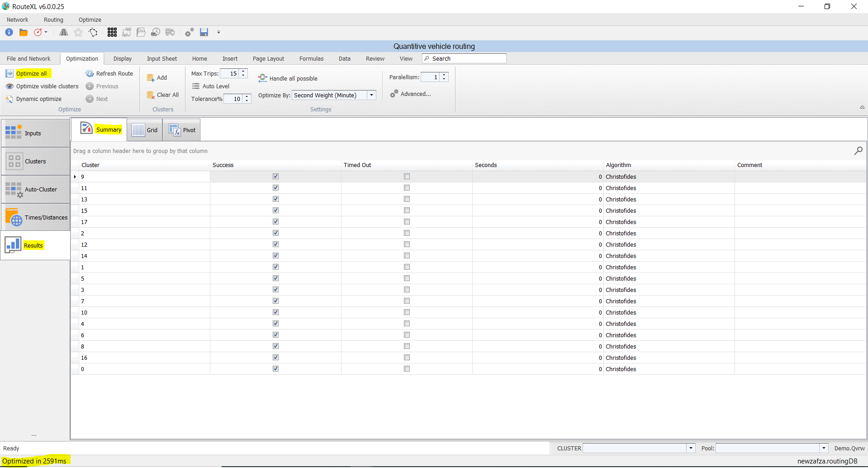Screen dimensions: 868x468
Task: Save with the blue floppy disk icon
Action: [204, 32]
